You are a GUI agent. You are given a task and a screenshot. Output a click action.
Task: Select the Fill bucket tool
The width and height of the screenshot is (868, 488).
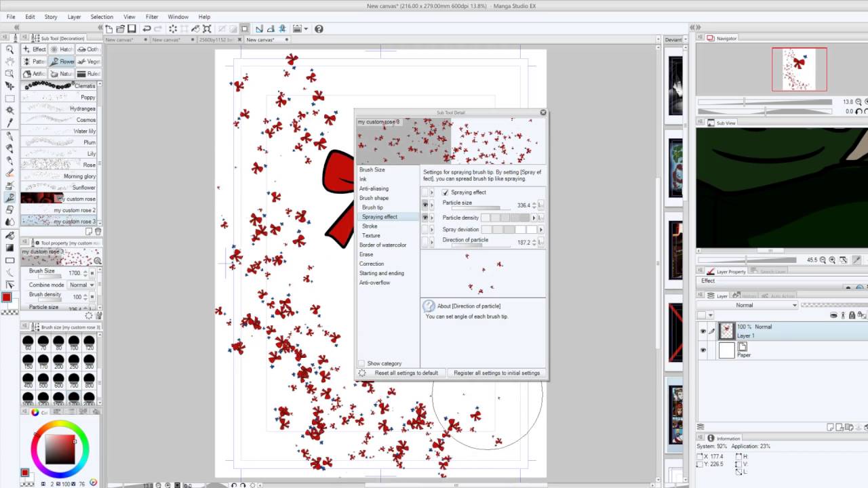9,235
